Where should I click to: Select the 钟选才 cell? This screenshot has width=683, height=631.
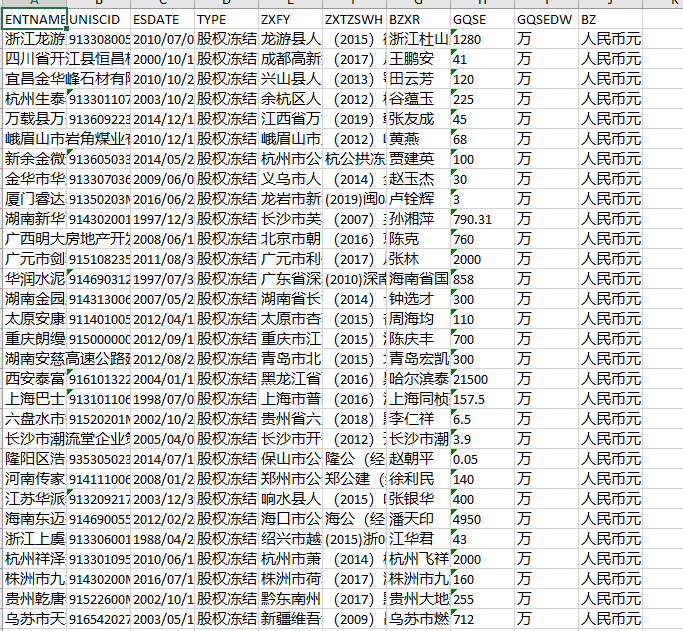(419, 299)
